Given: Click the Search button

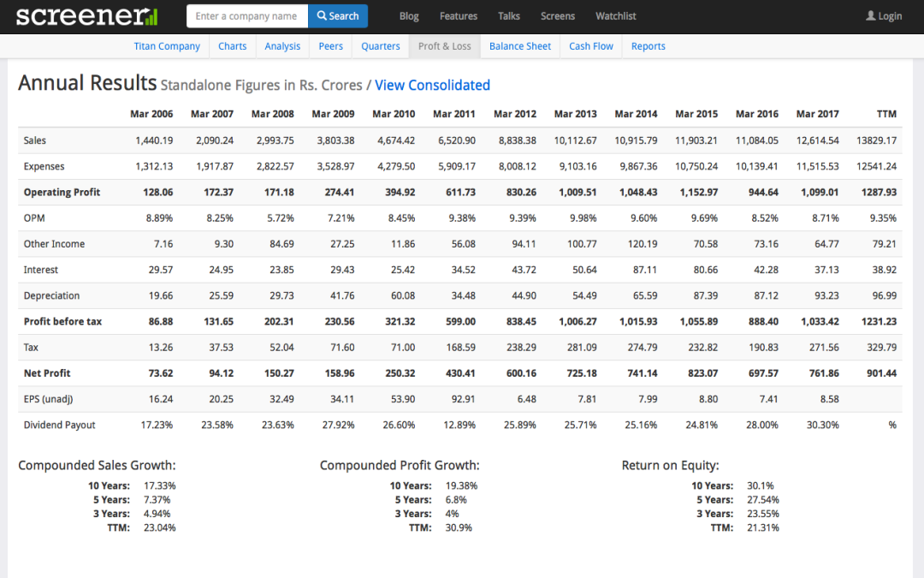Looking at the screenshot, I should click(338, 16).
